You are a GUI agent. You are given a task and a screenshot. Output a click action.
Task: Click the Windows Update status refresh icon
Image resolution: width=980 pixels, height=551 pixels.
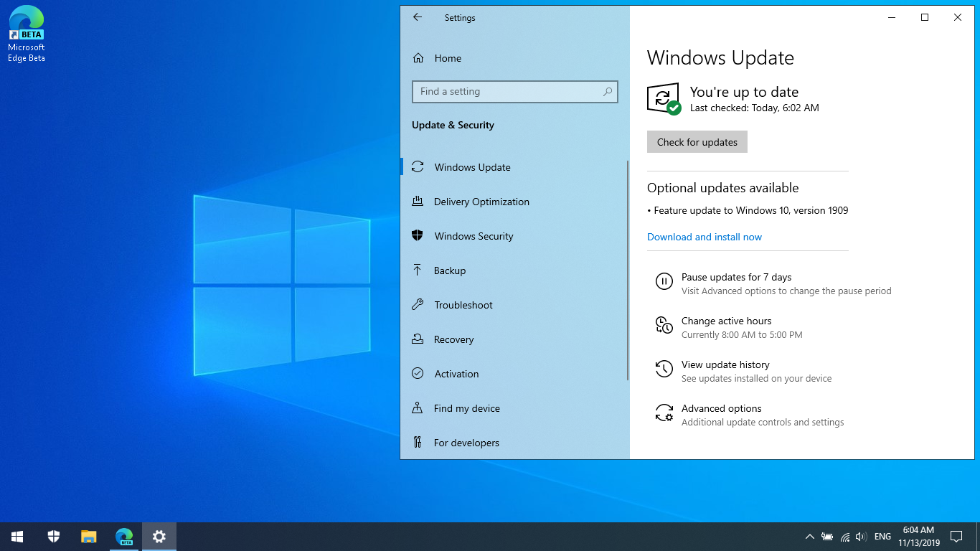[664, 98]
